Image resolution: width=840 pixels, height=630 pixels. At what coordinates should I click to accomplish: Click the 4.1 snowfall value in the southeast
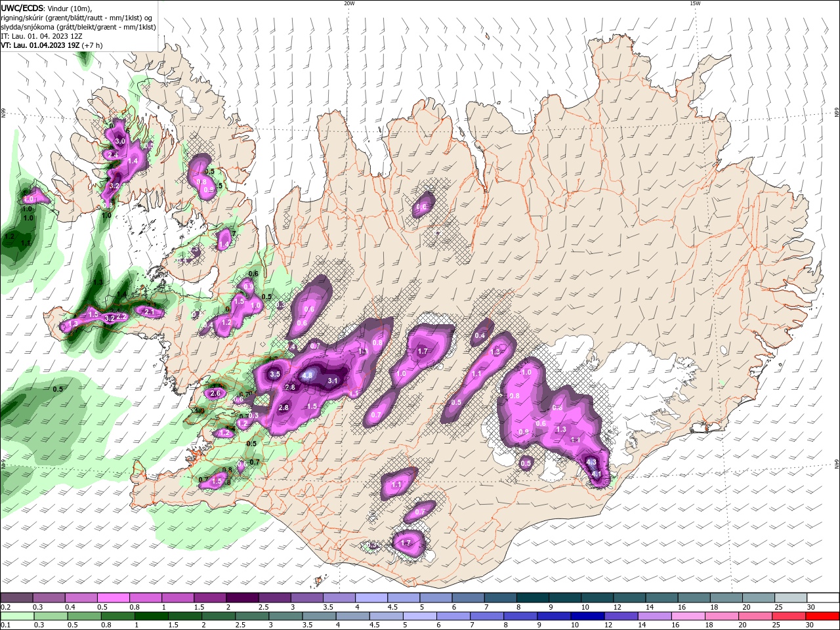(597, 474)
